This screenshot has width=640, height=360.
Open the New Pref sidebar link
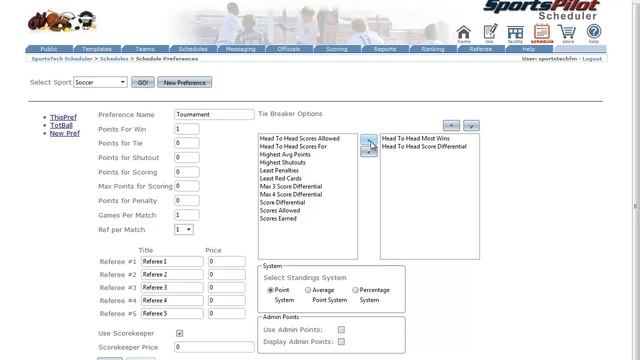click(64, 133)
